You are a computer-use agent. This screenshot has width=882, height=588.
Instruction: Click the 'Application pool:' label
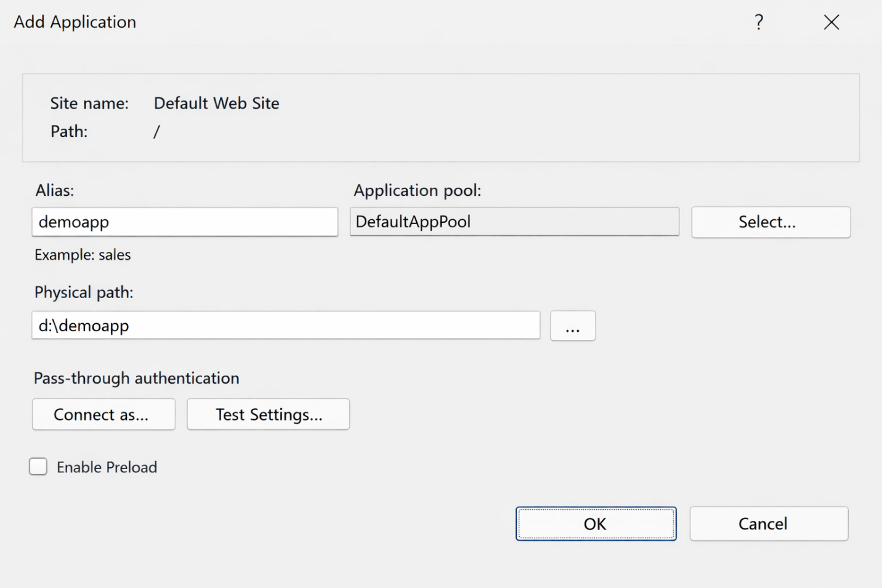coord(417,190)
